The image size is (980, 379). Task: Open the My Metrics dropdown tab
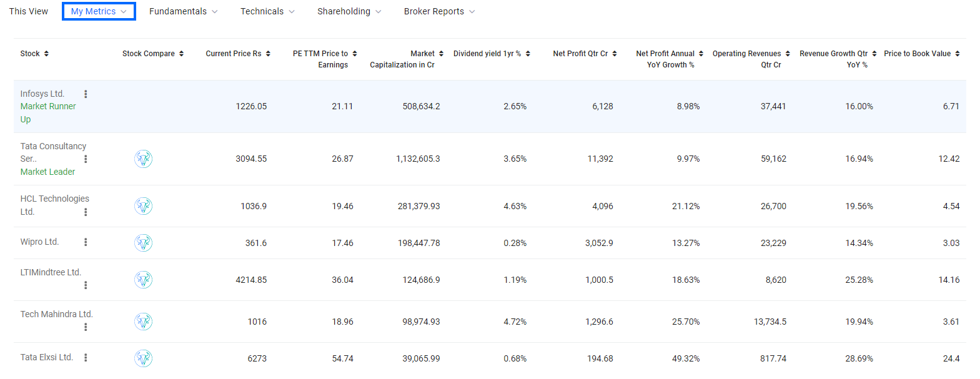coord(99,11)
